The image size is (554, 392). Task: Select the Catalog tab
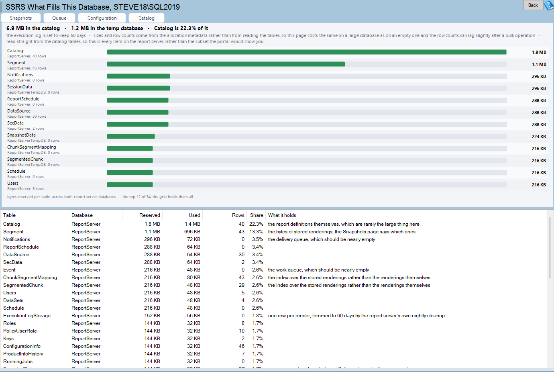pos(147,18)
